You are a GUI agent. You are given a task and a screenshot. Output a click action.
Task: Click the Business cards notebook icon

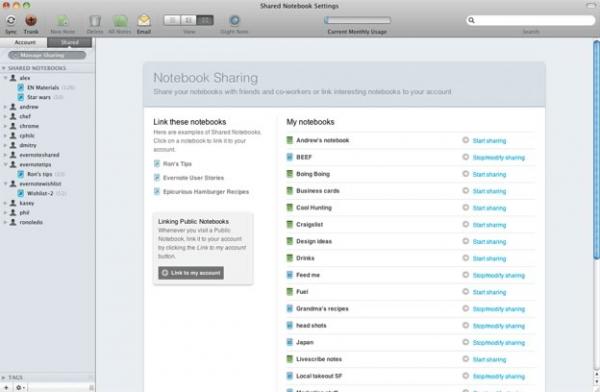click(x=290, y=191)
